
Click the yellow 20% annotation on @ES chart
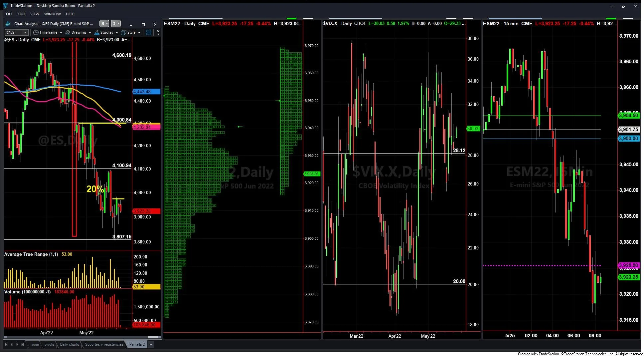point(95,189)
